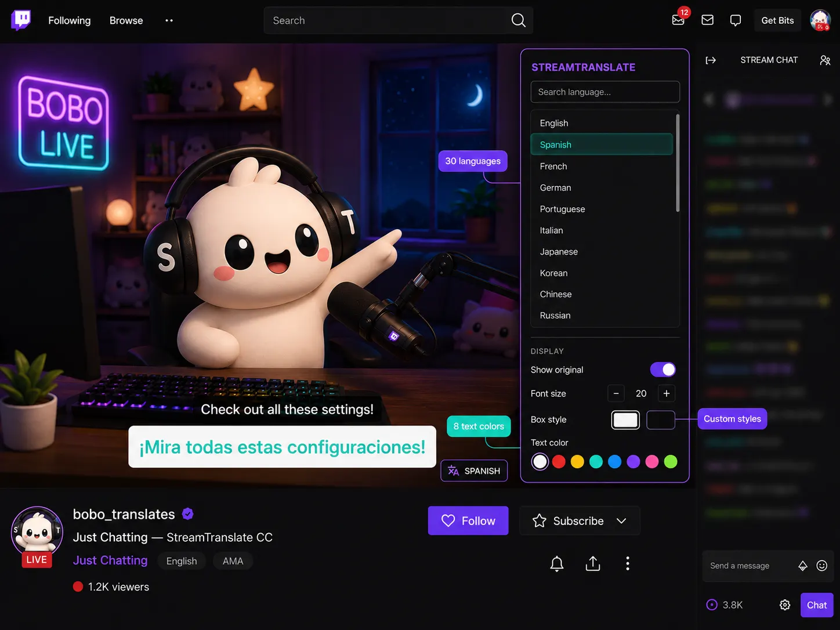840x630 pixels.
Task: Choose pink text color swatch
Action: coord(652,462)
